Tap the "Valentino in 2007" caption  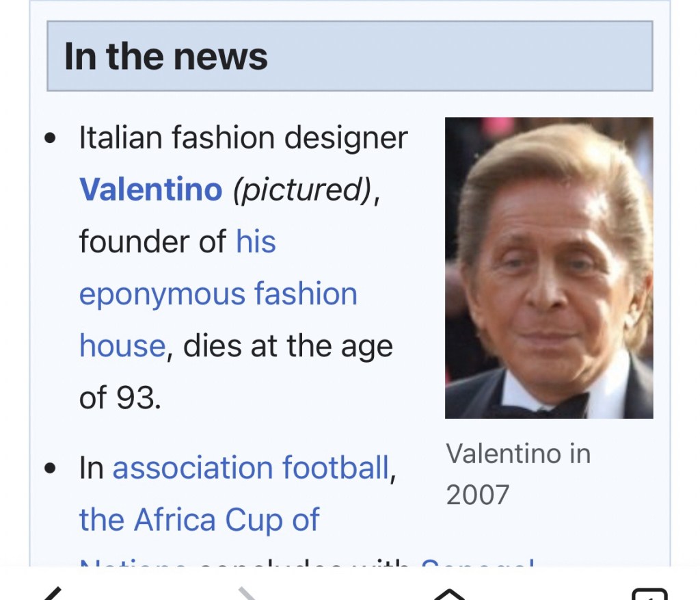(517, 473)
